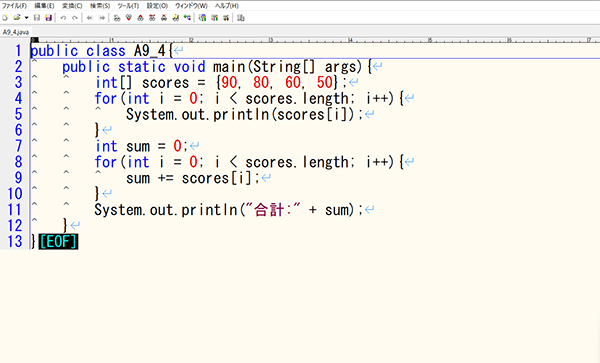
Task: Click the string "合計:" on line 11
Action: click(273, 210)
